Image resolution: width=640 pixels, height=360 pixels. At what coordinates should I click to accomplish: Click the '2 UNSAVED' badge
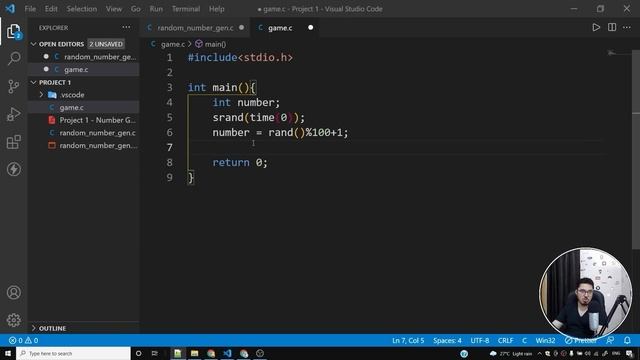[106, 44]
